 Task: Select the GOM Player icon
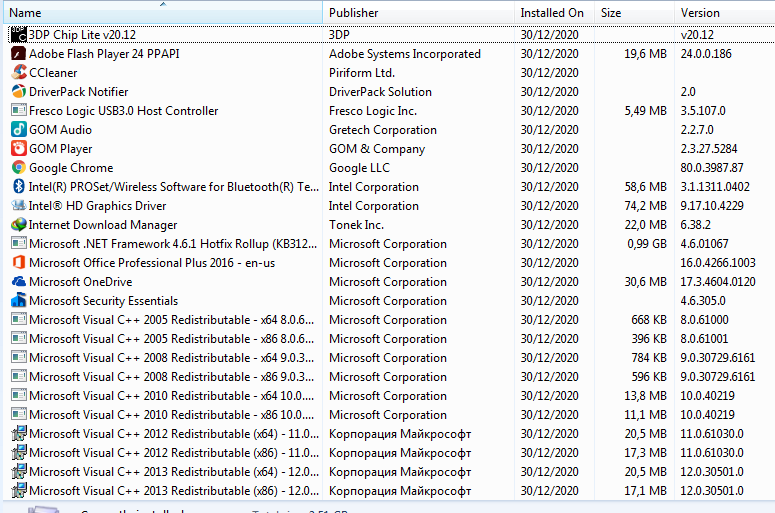tap(19, 149)
